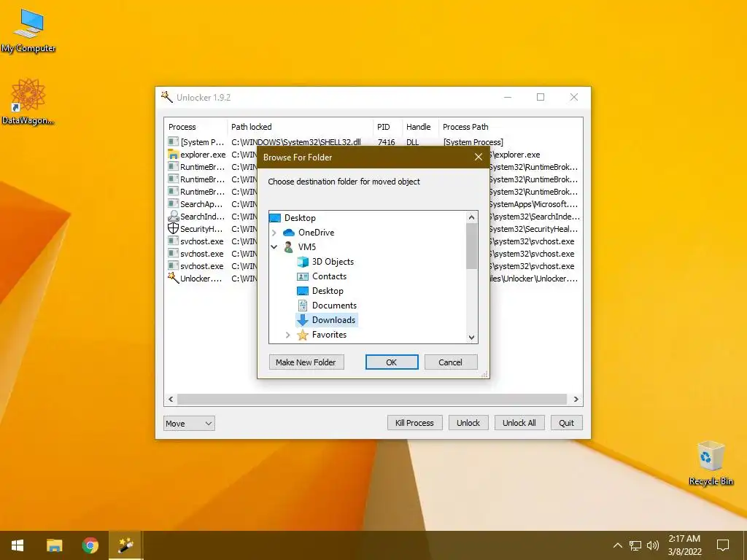Open the network tray icon
Image resolution: width=747 pixels, height=560 pixels.
point(635,545)
